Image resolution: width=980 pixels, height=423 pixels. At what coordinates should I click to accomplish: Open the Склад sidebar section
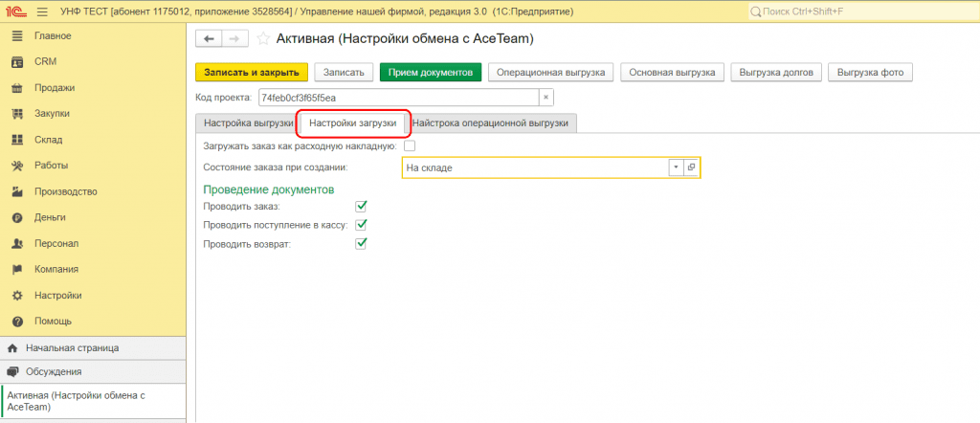pyautogui.click(x=48, y=140)
